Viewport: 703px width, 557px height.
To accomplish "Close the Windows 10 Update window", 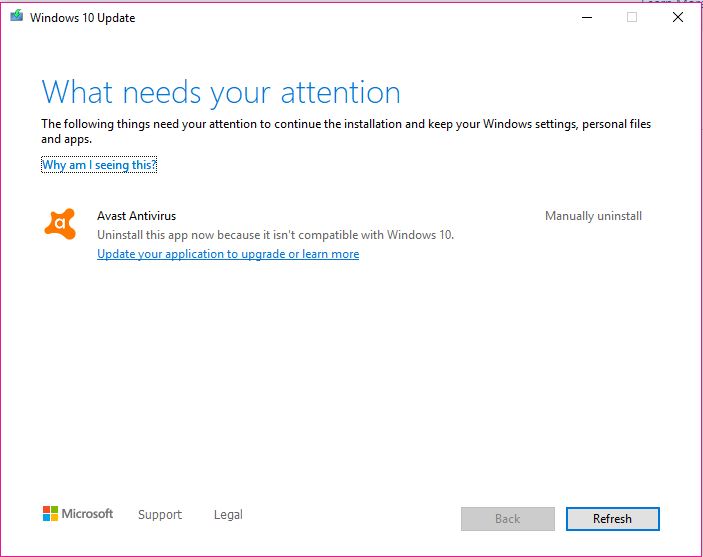I will 678,17.
